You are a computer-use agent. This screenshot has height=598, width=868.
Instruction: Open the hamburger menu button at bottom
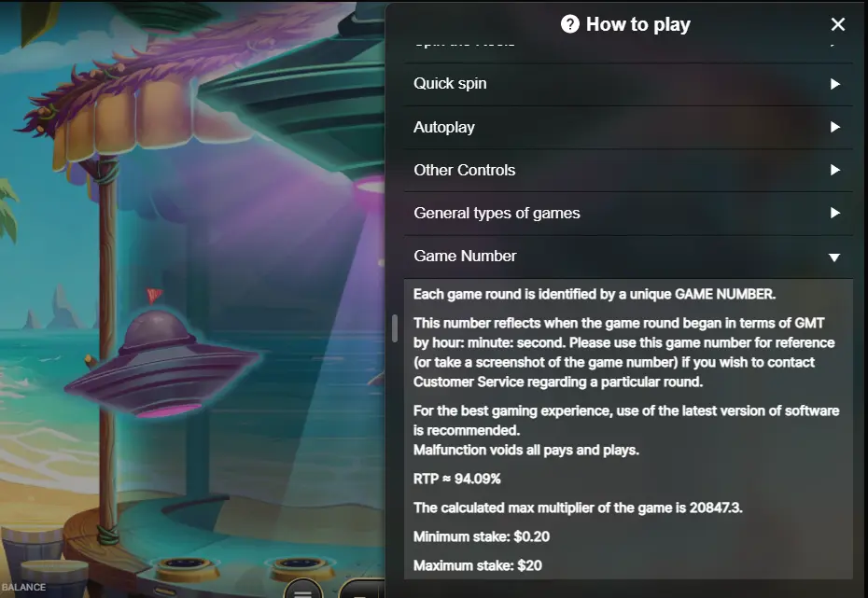pyautogui.click(x=302, y=590)
